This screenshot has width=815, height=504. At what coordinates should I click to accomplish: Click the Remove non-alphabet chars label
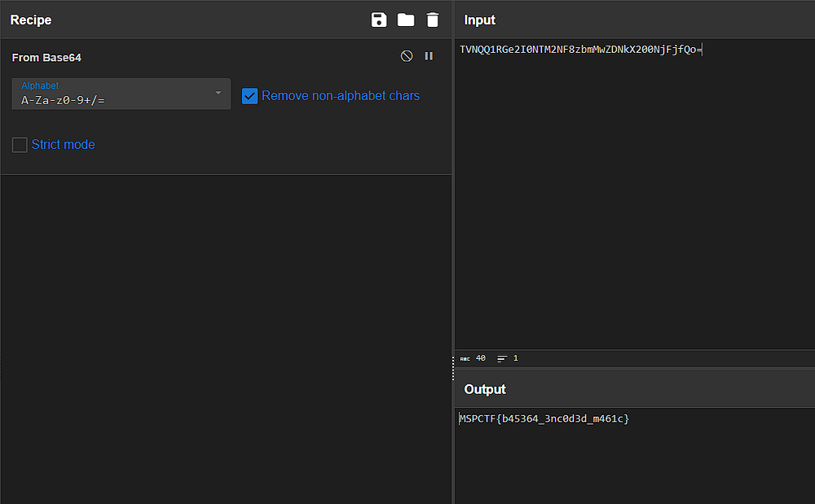pyautogui.click(x=341, y=96)
